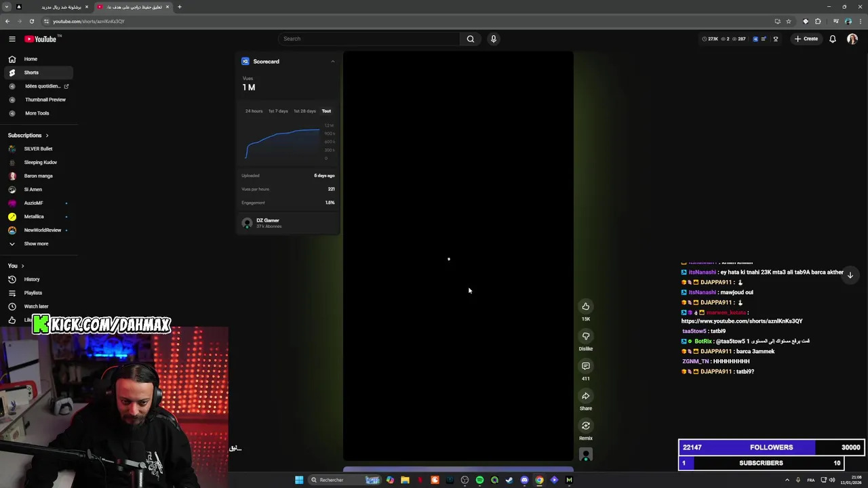Image resolution: width=868 pixels, height=488 pixels.
Task: Open Thumbnail Preview in sidebar
Action: [x=38, y=100]
